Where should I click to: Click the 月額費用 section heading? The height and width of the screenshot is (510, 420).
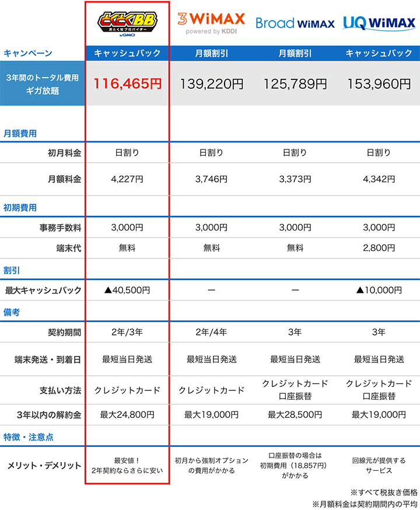point(20,134)
